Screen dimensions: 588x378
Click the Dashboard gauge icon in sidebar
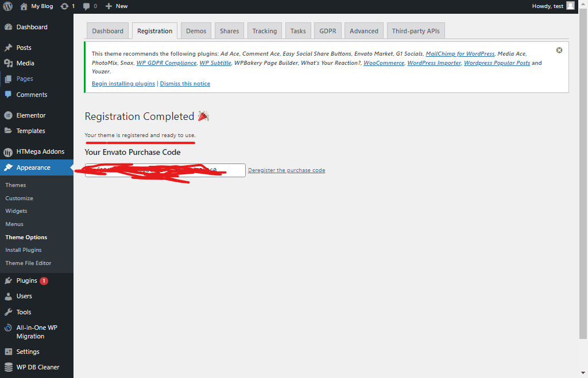(8, 27)
